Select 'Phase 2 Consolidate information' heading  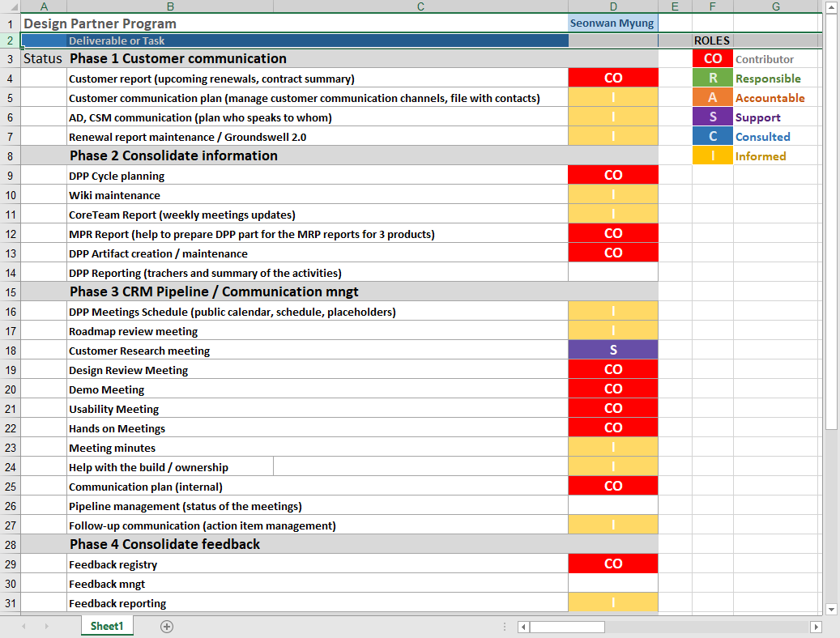click(x=173, y=155)
